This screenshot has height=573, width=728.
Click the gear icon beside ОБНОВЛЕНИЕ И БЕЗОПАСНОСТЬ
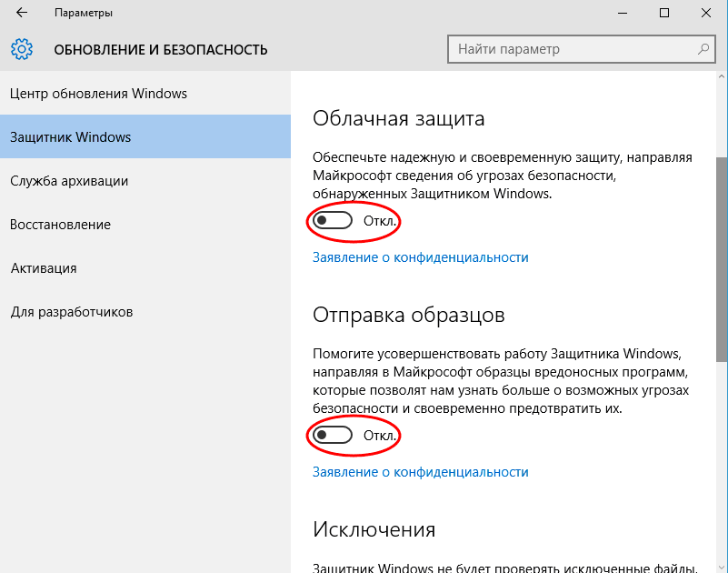[22, 49]
